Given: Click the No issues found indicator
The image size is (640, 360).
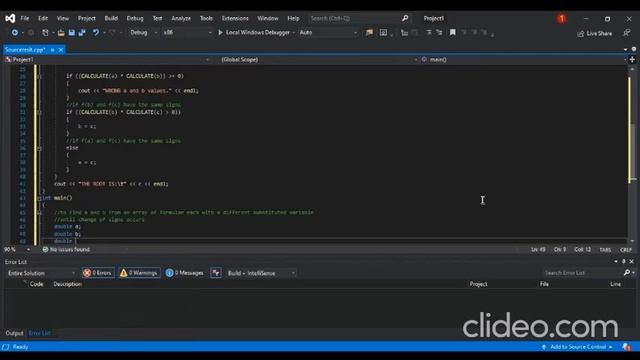Looking at the screenshot, I should [66, 249].
